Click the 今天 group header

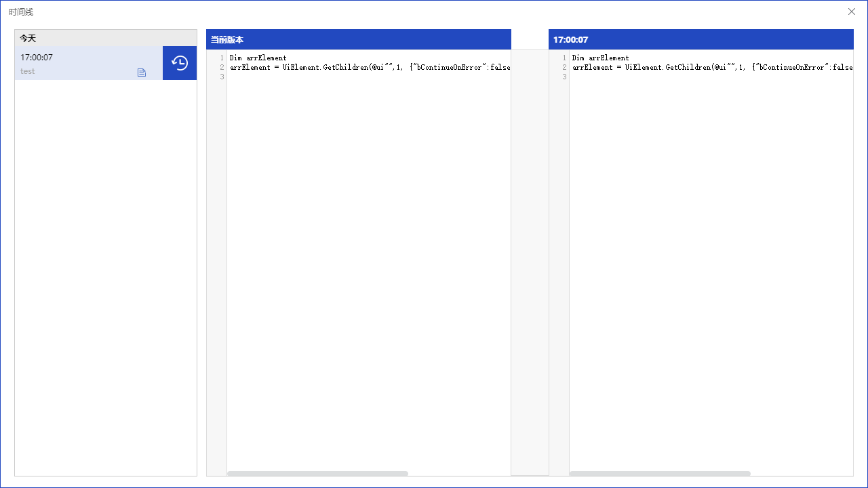point(106,38)
